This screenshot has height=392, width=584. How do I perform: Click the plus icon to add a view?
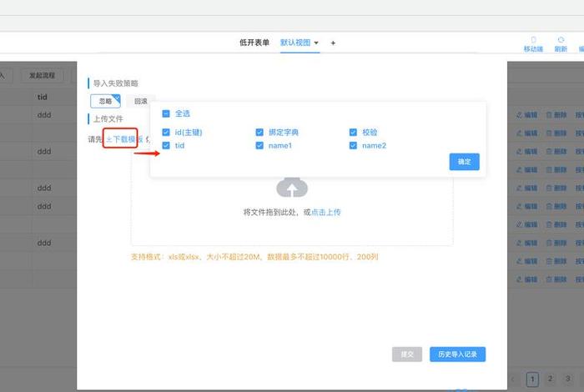click(333, 43)
